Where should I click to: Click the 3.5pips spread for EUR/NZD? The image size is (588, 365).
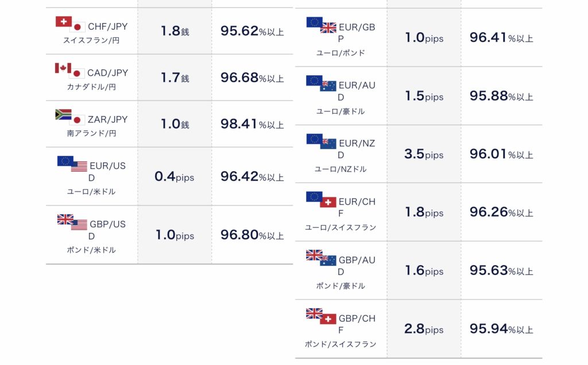pos(424,154)
